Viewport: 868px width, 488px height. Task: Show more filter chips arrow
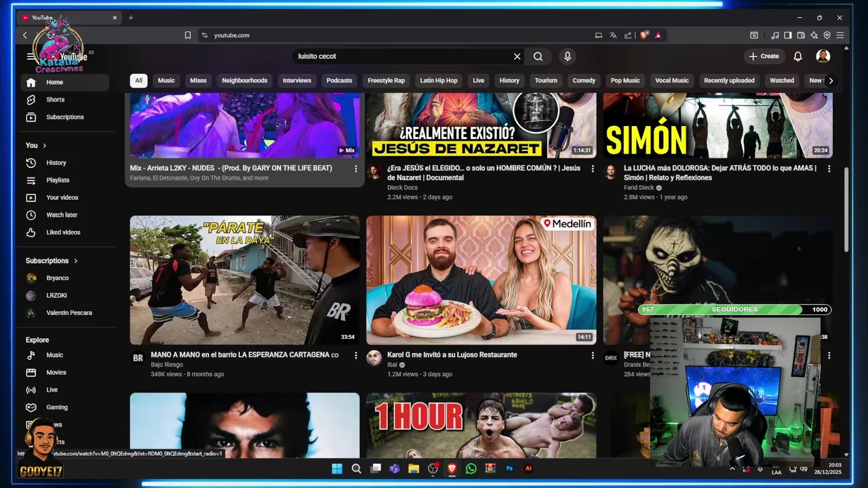coord(831,81)
